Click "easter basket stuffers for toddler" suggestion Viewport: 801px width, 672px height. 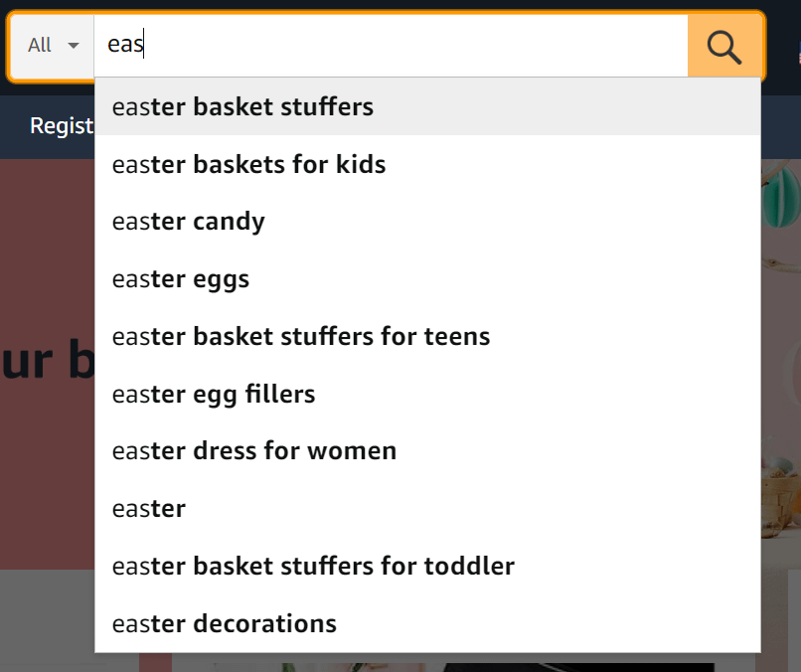point(313,566)
